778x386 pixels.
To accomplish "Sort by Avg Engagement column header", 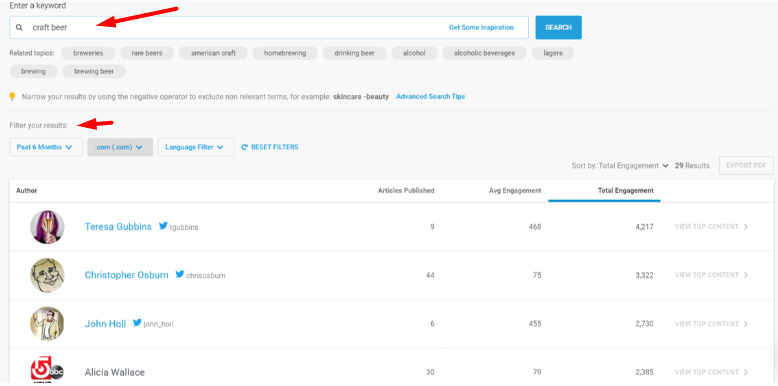I will [515, 191].
